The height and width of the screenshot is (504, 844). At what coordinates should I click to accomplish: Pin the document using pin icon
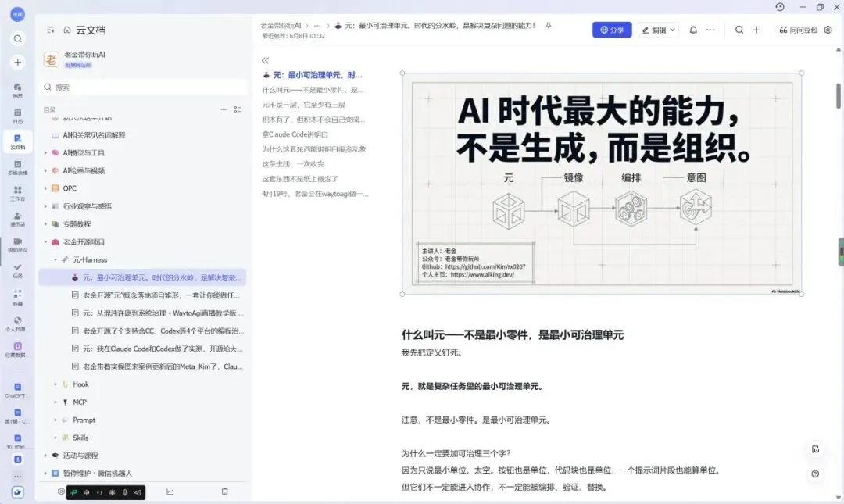click(549, 25)
